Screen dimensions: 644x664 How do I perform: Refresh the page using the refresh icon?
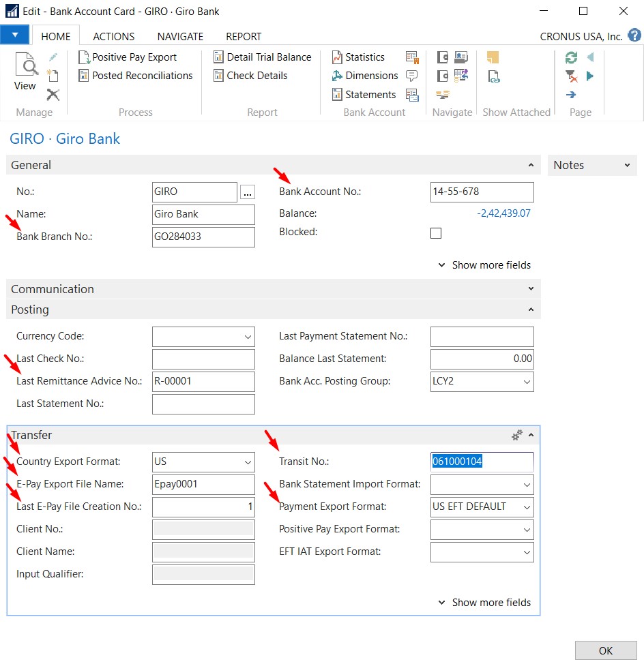(571, 58)
